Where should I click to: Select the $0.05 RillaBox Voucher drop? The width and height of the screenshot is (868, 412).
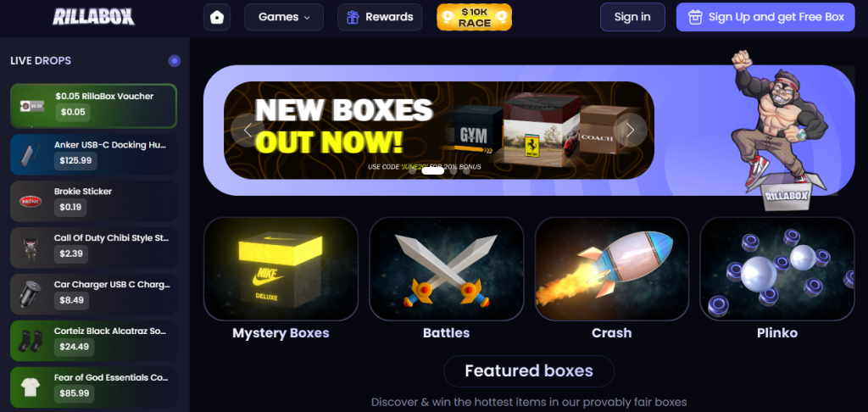point(93,106)
